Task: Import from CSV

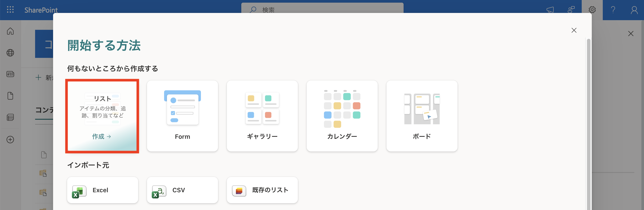Action: (182, 190)
